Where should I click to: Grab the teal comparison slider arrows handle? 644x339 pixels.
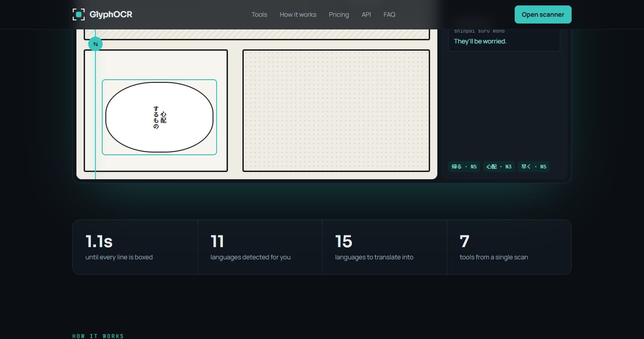coord(95,44)
